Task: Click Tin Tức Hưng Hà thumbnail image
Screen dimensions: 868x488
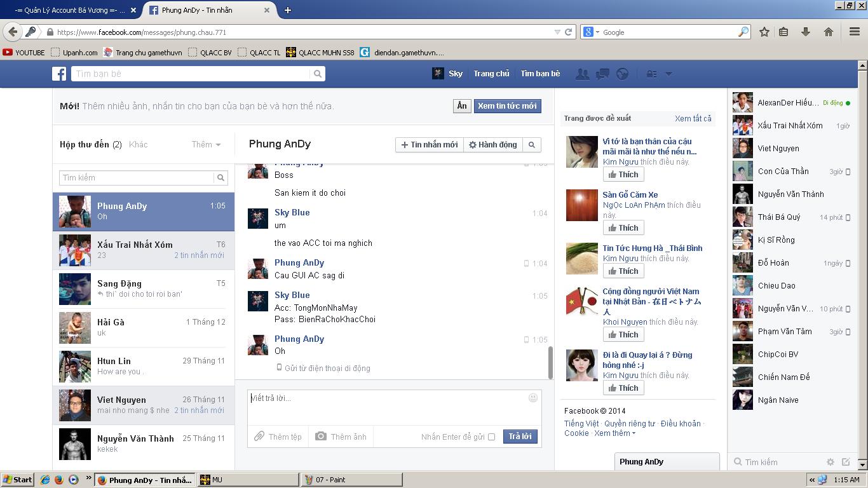Action: tap(582, 259)
